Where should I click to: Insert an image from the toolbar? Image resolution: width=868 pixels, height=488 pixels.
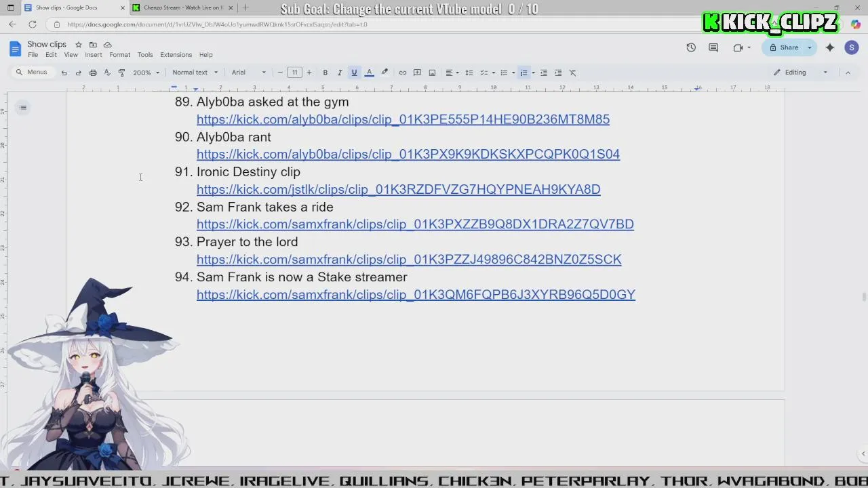(x=432, y=73)
